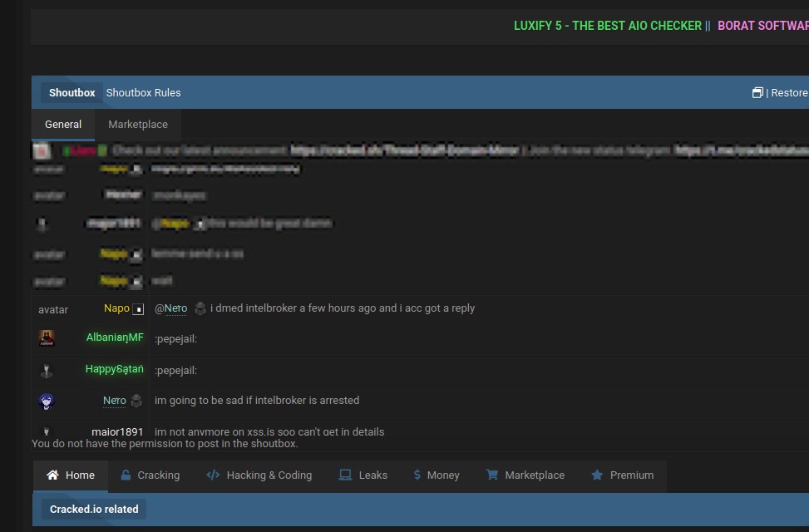Click the Leaks laptop icon

[345, 475]
